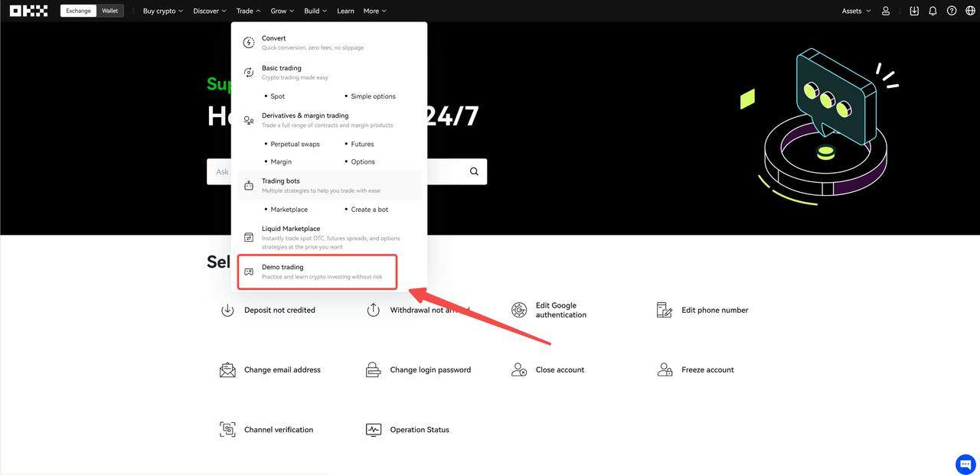Switch to Wallet mode
The image size is (980, 475).
point(110,11)
